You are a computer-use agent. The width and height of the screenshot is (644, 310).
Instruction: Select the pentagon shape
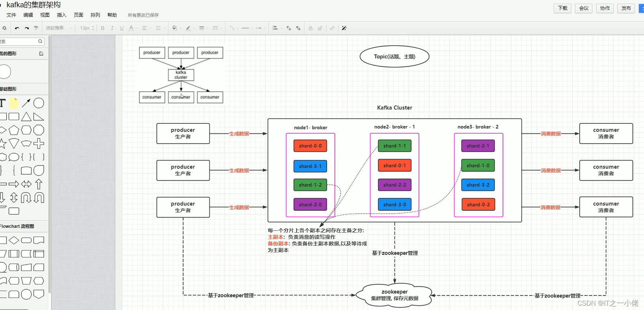(x=14, y=130)
